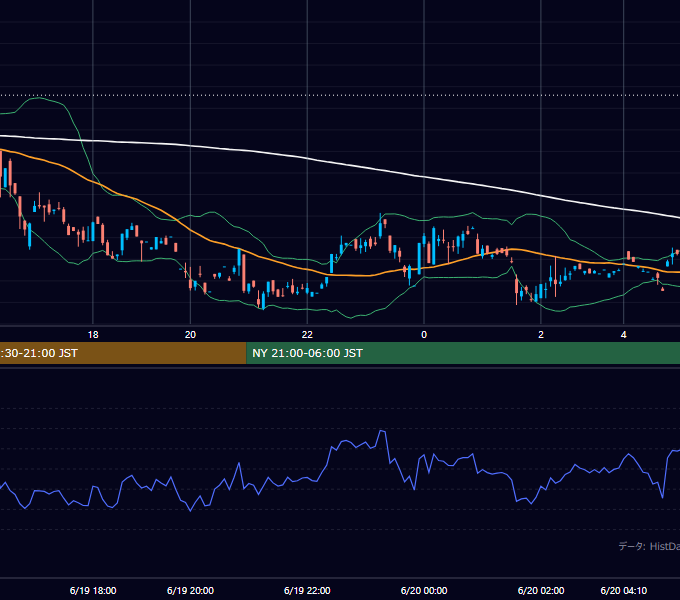Click the 6/19 22:00 date axis label
This screenshot has height=600, width=680.
pyautogui.click(x=307, y=590)
